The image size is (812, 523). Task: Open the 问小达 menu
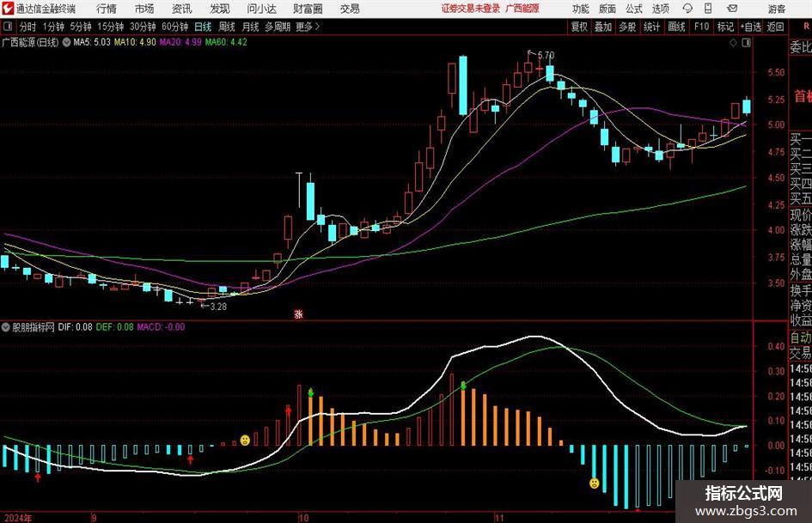tap(261, 9)
